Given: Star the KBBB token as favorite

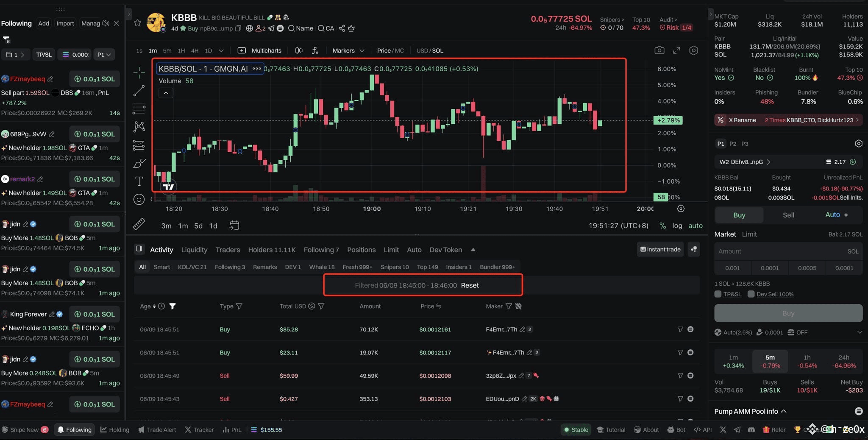Looking at the screenshot, I should [137, 22].
